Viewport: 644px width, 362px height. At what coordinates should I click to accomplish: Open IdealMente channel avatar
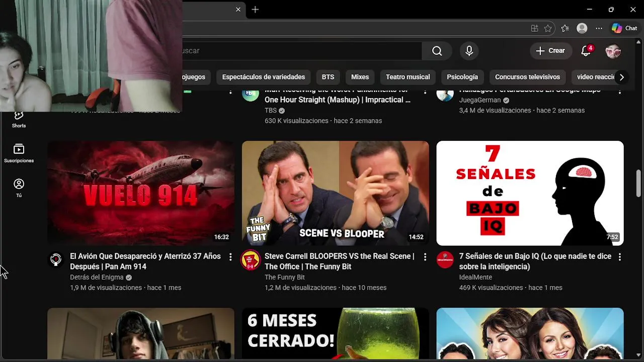point(445,259)
